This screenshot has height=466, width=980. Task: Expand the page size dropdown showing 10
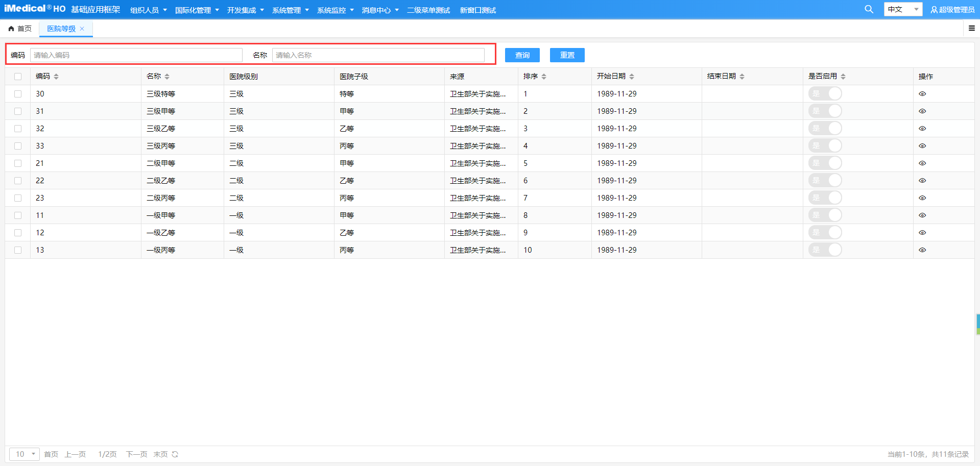click(x=25, y=454)
